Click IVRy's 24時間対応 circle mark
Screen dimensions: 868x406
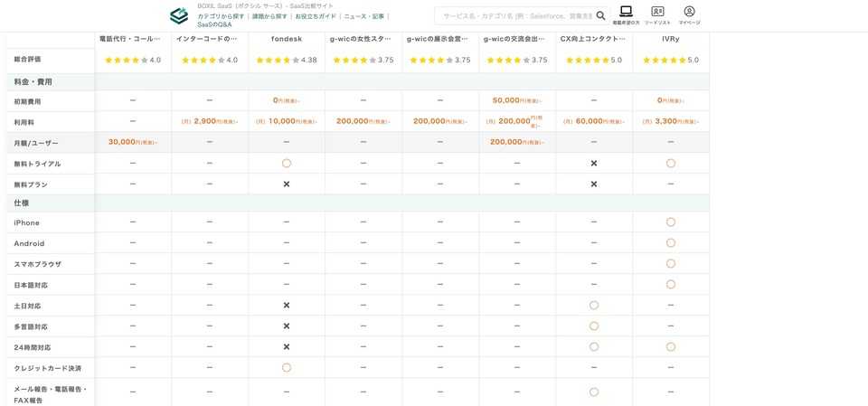pyautogui.click(x=670, y=346)
